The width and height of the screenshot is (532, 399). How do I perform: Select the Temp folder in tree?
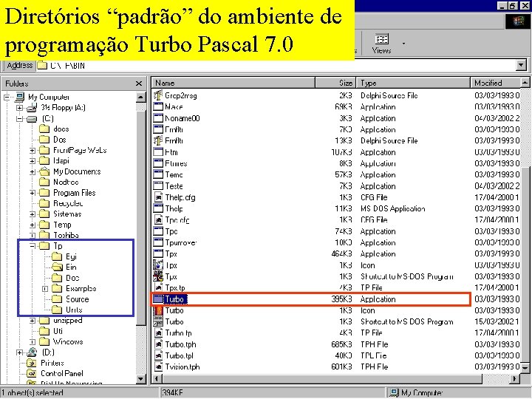[x=62, y=225]
